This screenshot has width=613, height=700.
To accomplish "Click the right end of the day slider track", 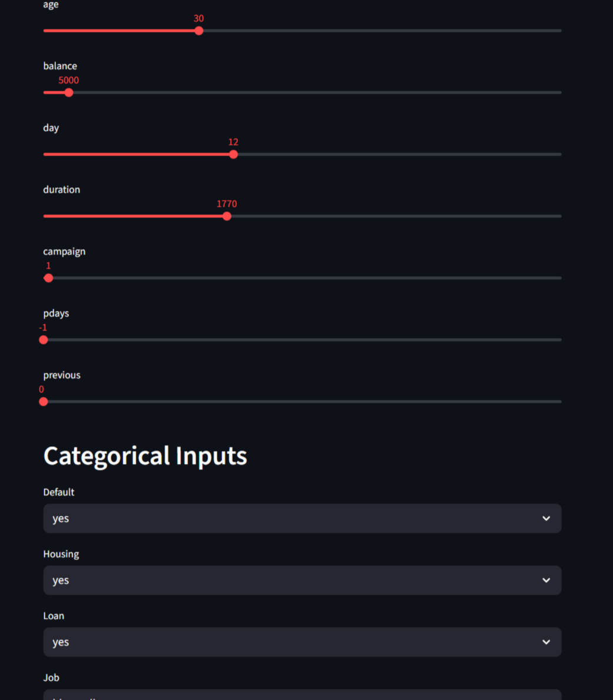I will [x=559, y=154].
